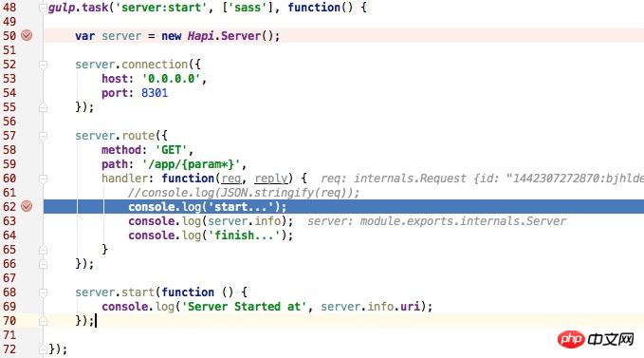Viewport: 644px width, 358px height.
Task: Collapse the gulp.task fold on line 48
Action: [43, 8]
